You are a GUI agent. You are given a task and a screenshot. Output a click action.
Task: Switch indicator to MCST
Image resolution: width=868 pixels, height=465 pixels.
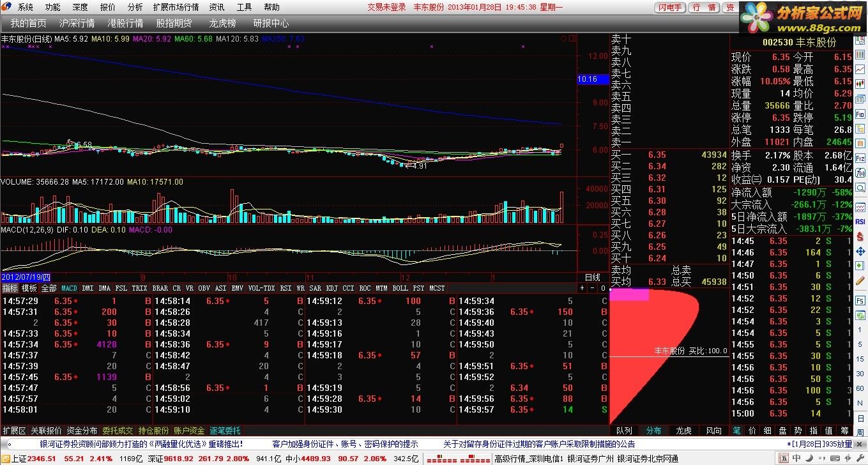click(x=438, y=288)
